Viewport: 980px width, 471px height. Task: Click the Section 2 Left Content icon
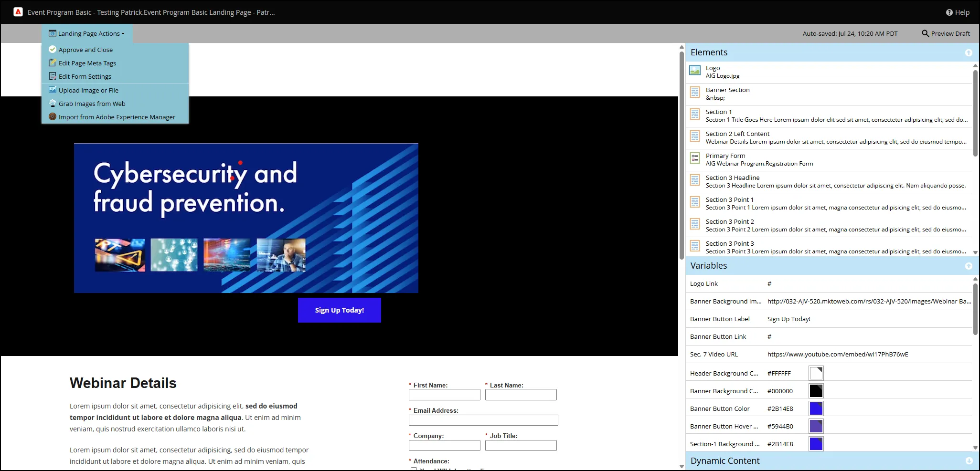pos(695,136)
